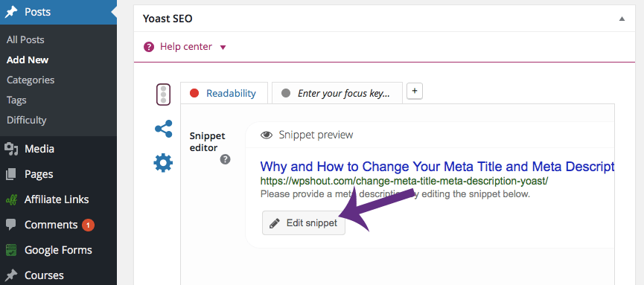Click the comments count badge
Image resolution: width=644 pixels, height=285 pixels.
click(x=88, y=225)
